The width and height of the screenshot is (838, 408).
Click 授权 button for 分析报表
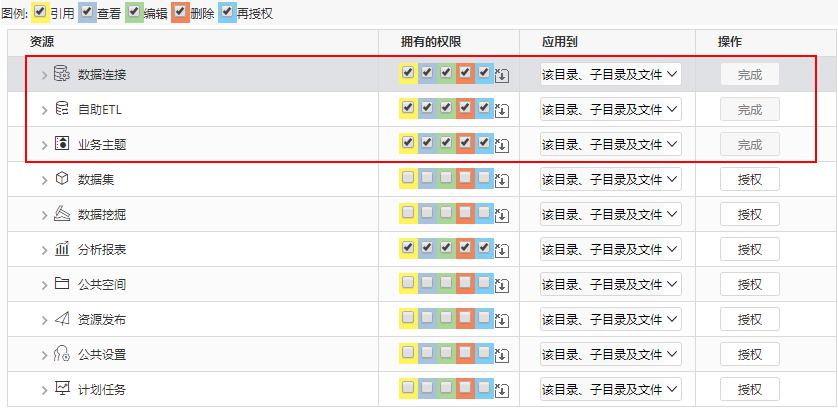click(749, 249)
